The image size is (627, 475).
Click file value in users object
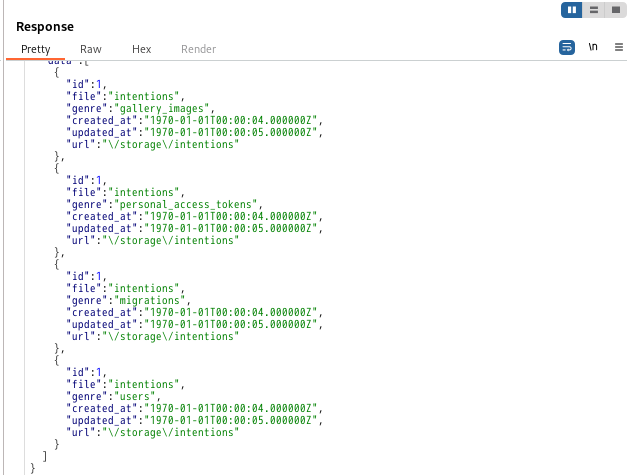tap(144, 385)
